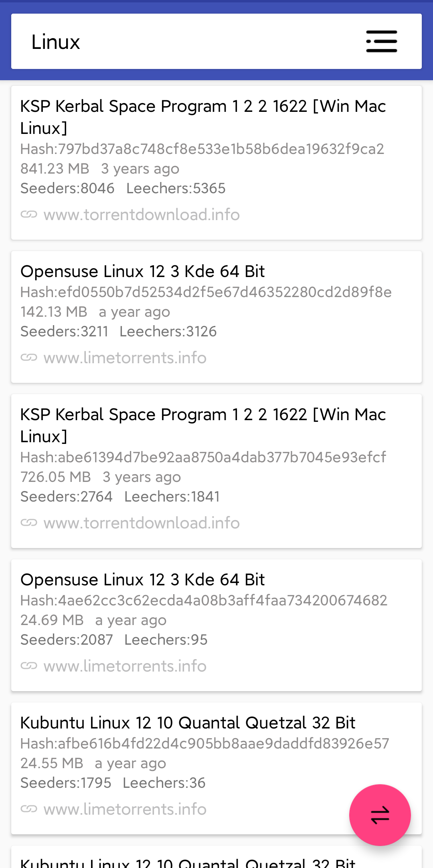
Task: Open www.torrentdownload.info in the 726.05 MB result
Action: point(142,523)
